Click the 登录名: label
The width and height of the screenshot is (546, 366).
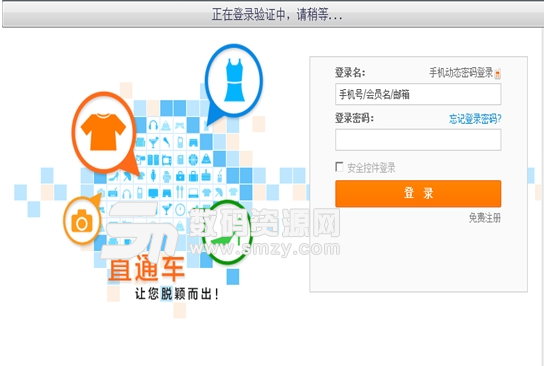pos(350,73)
